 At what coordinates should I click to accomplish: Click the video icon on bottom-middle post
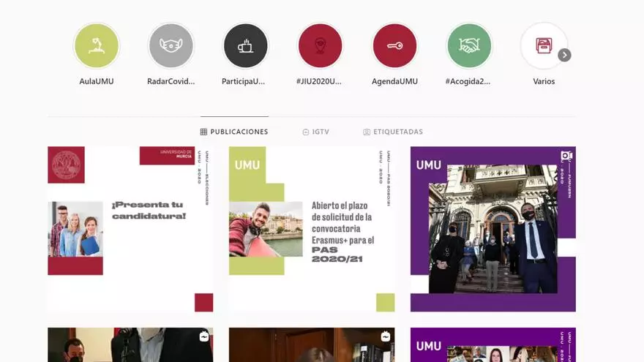[x=385, y=336]
